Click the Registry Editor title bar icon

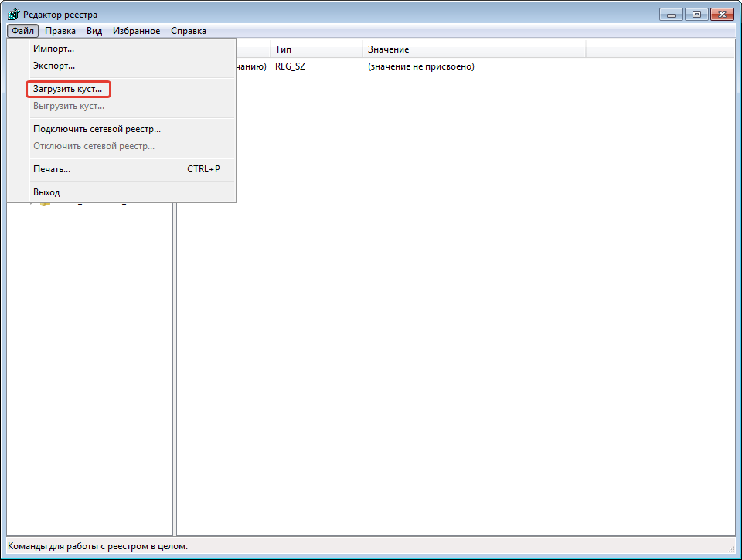pos(14,15)
